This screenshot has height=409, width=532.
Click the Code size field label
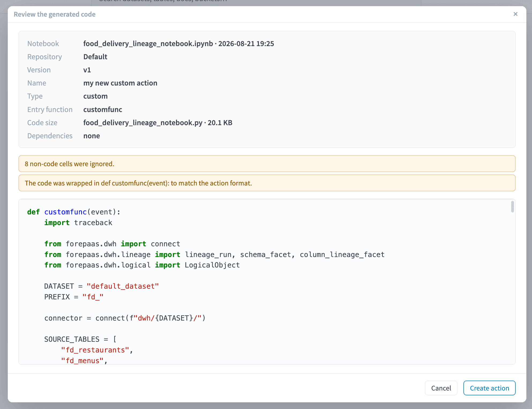click(x=42, y=122)
